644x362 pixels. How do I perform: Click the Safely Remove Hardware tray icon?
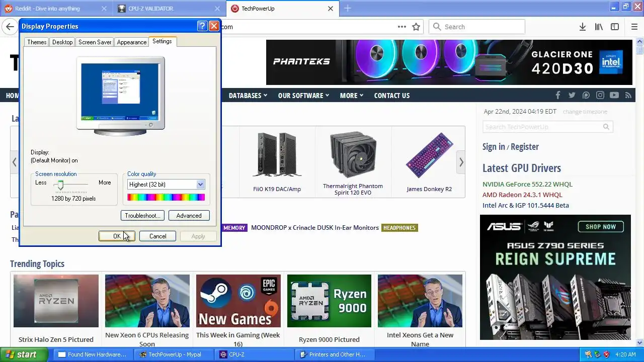point(597,354)
